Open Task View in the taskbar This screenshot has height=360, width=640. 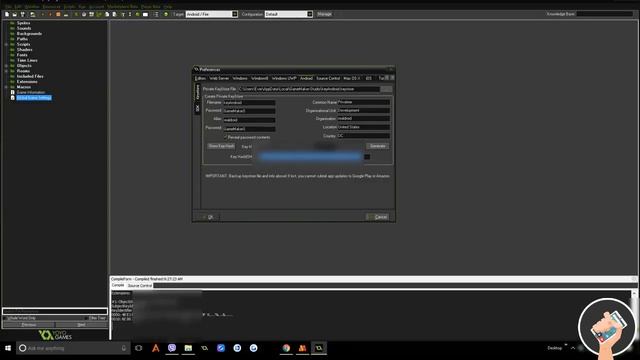click(x=139, y=348)
